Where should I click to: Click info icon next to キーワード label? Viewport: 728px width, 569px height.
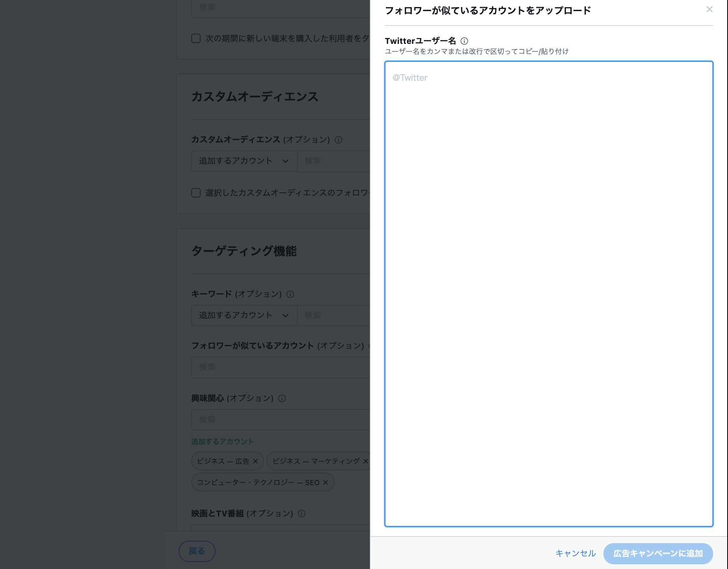[290, 294]
